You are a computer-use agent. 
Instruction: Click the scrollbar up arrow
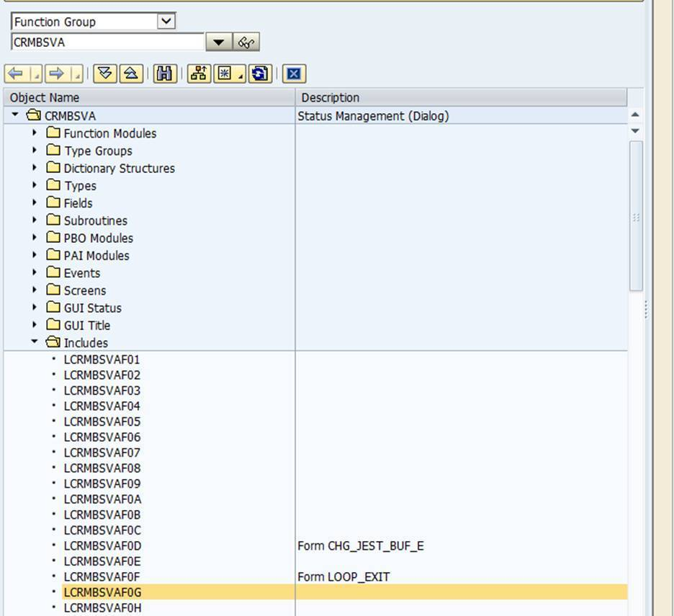[x=635, y=115]
